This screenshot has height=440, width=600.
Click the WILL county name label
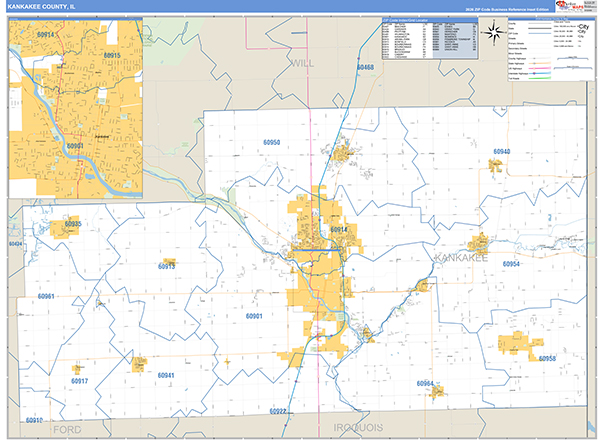[303, 64]
